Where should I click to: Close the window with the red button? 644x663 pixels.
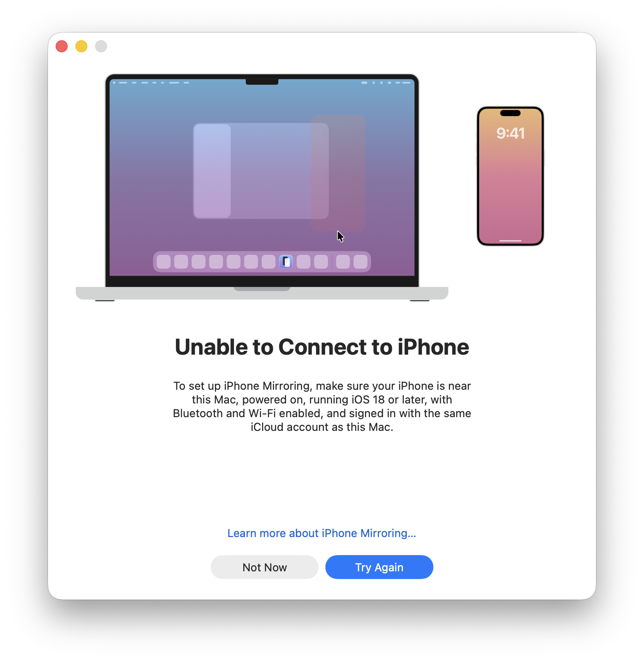click(x=62, y=46)
